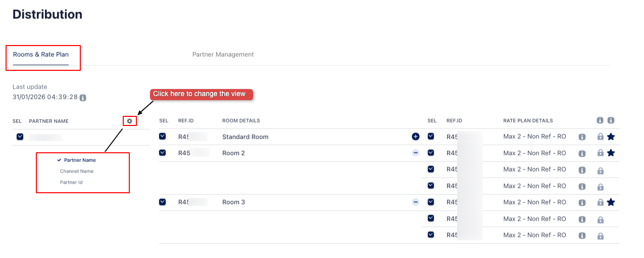Uncheck the partner selection checkbox
Screen dimensions: 644x258
[x=20, y=137]
